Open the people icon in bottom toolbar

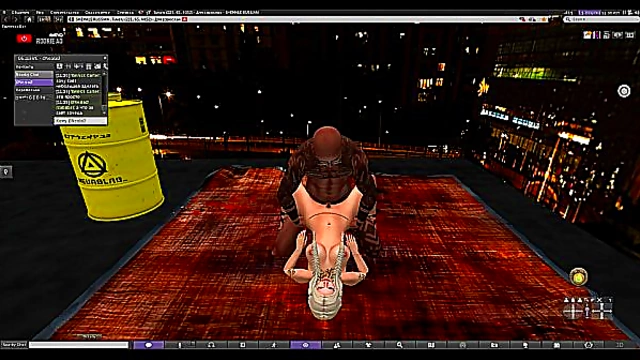(x=337, y=345)
